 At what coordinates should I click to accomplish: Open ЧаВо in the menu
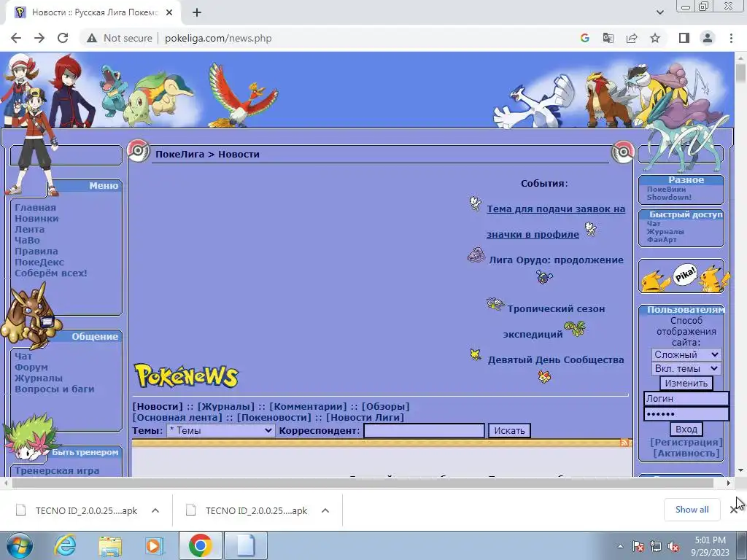[x=27, y=241]
